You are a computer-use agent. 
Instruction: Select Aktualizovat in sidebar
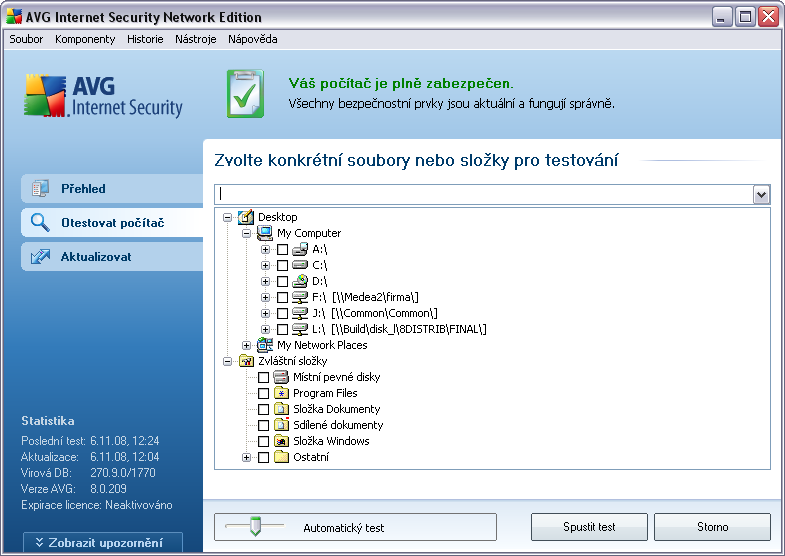tap(112, 257)
